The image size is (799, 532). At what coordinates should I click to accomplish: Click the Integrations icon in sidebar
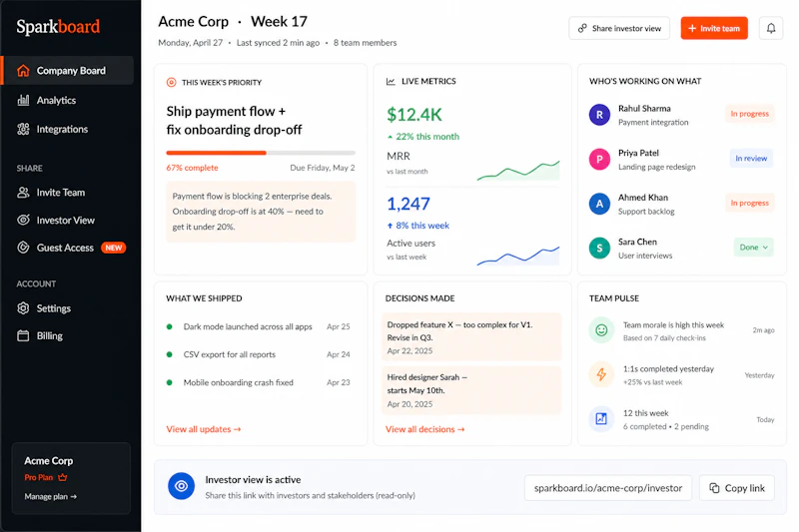click(23, 130)
